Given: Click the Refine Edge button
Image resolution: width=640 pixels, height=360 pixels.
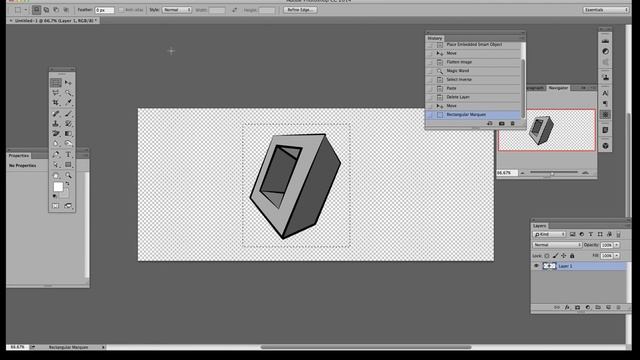Looking at the screenshot, I should click(300, 10).
